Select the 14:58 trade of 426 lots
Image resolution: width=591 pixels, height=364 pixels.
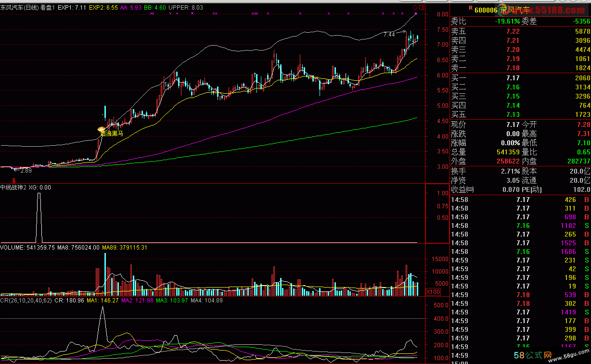click(x=520, y=200)
